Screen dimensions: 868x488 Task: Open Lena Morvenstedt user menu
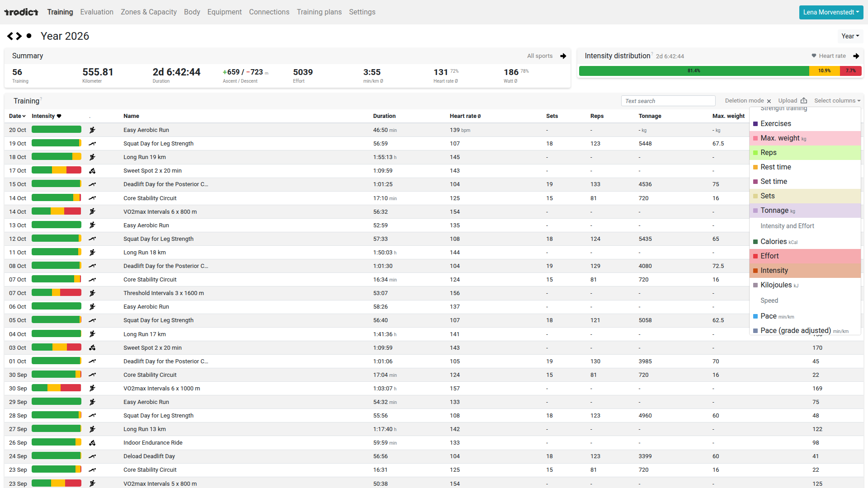[x=831, y=12]
